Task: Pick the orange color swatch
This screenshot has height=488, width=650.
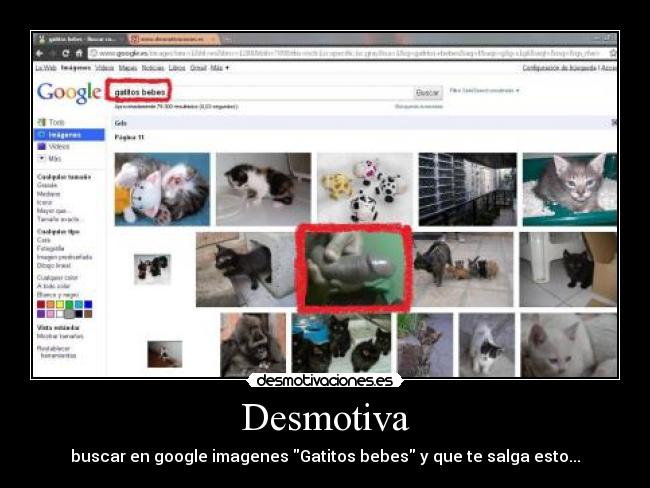Action: pos(50,304)
